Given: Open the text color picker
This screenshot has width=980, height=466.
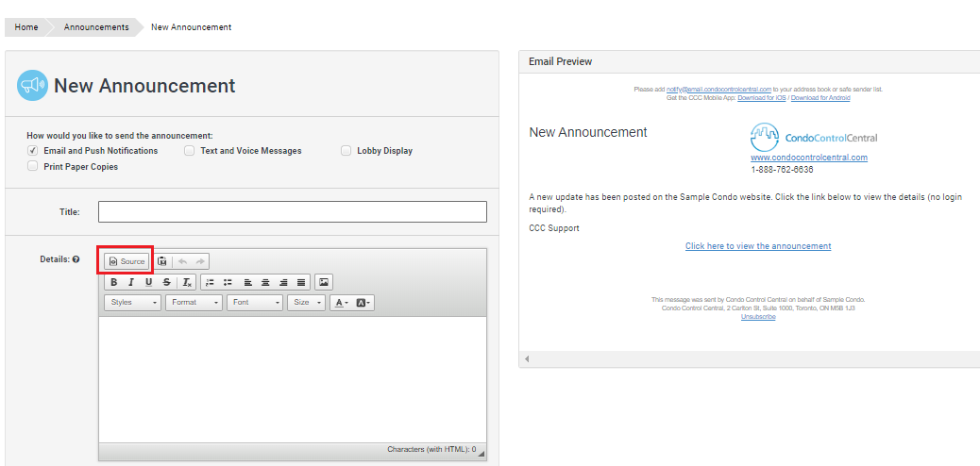Looking at the screenshot, I should coord(340,303).
